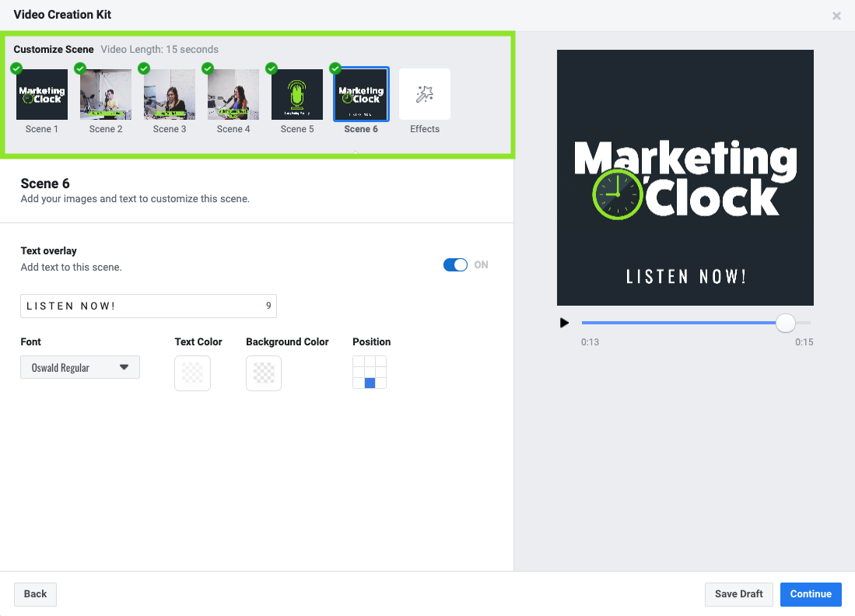Click Save Draft
This screenshot has width=855, height=616.
738,594
